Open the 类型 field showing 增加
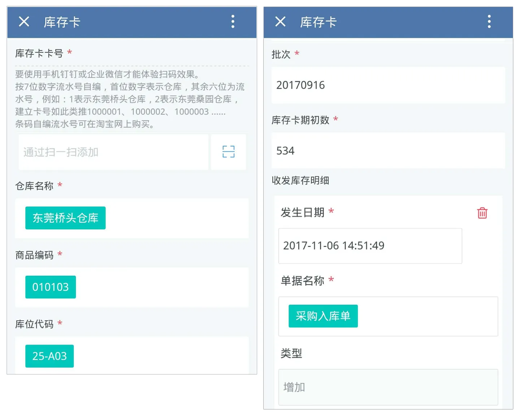520x420 pixels. pyautogui.click(x=388, y=387)
